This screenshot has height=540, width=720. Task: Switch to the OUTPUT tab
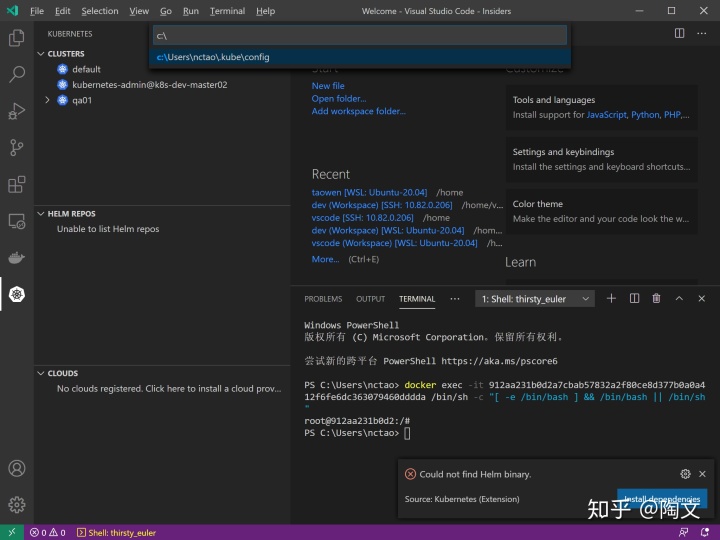pyautogui.click(x=371, y=299)
